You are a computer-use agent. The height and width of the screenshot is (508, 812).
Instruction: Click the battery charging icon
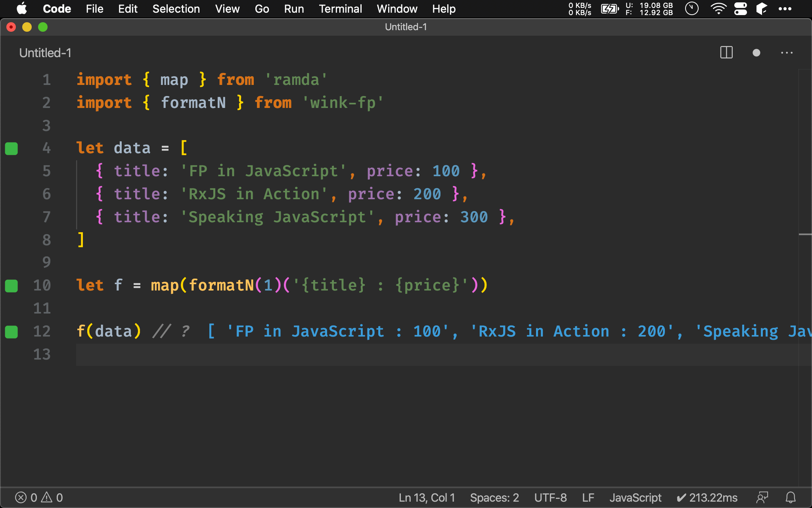click(x=610, y=9)
